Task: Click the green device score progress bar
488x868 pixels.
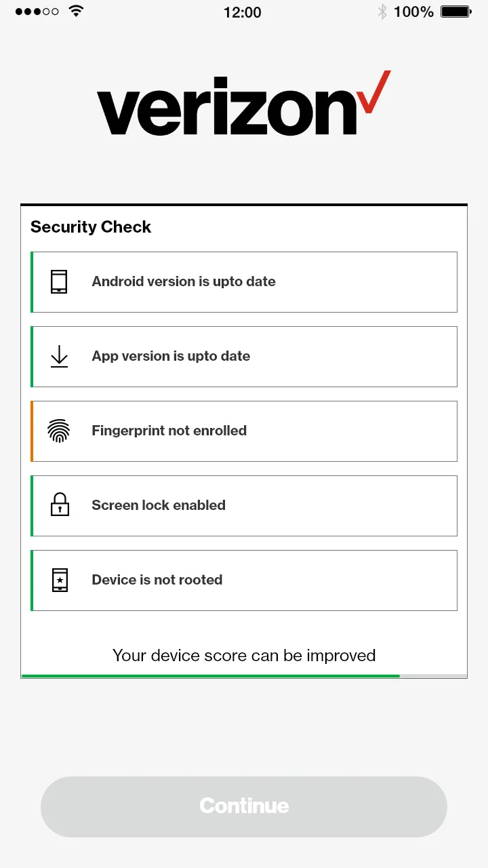Action: [x=210, y=675]
